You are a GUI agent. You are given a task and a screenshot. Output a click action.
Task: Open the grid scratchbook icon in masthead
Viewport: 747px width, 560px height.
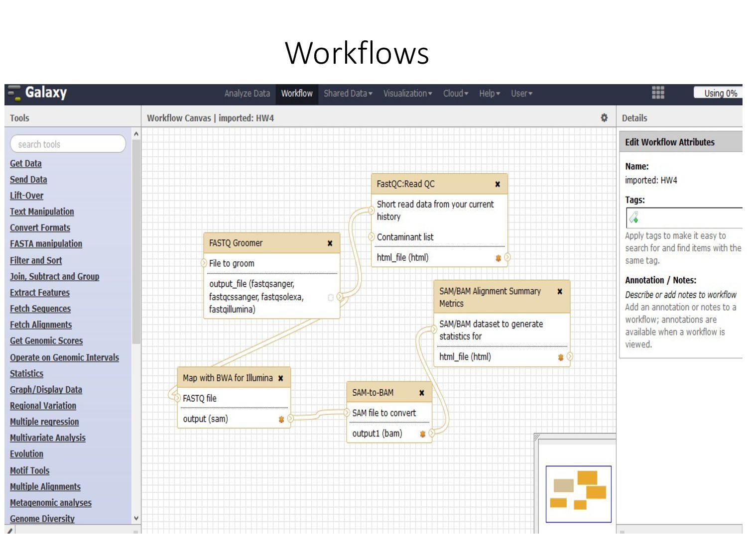point(658,93)
